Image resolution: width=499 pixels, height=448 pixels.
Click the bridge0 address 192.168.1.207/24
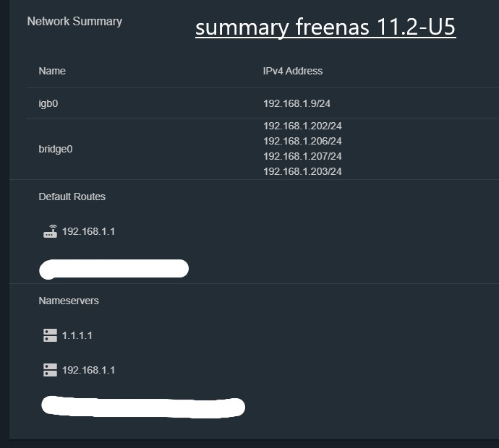(302, 156)
